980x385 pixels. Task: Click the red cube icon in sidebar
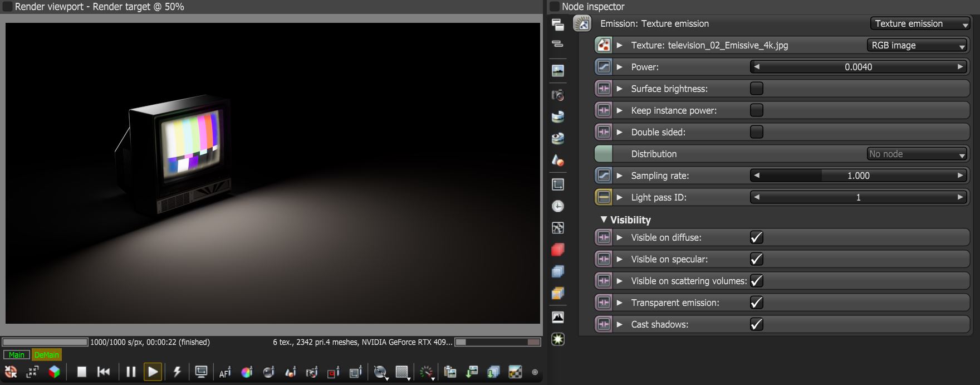pyautogui.click(x=557, y=250)
